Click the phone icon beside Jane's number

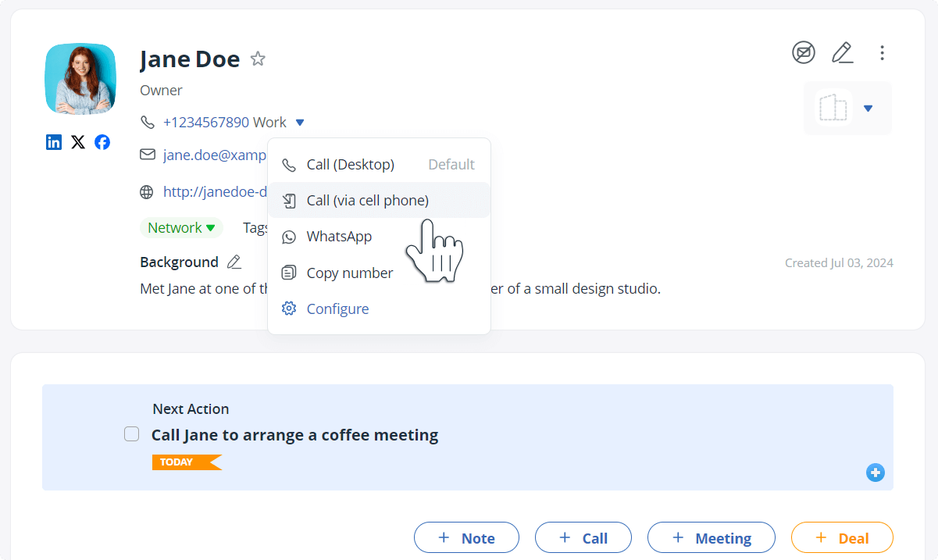(148, 122)
